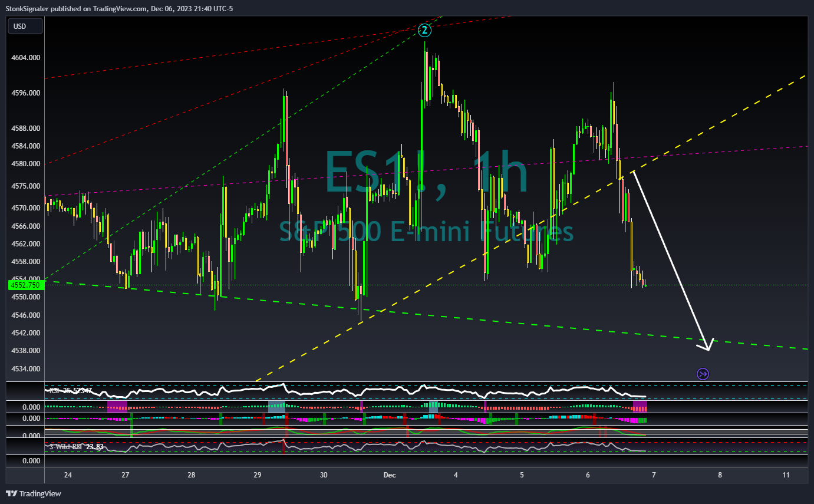Click the 4584.000 price axis label
Screen dimensions: 814x504
click(x=26, y=146)
